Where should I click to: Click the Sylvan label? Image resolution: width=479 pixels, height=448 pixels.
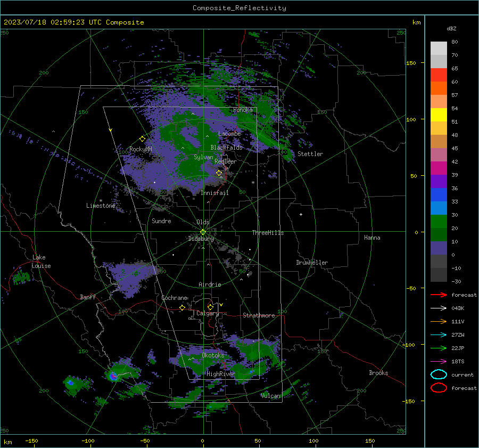point(203,157)
